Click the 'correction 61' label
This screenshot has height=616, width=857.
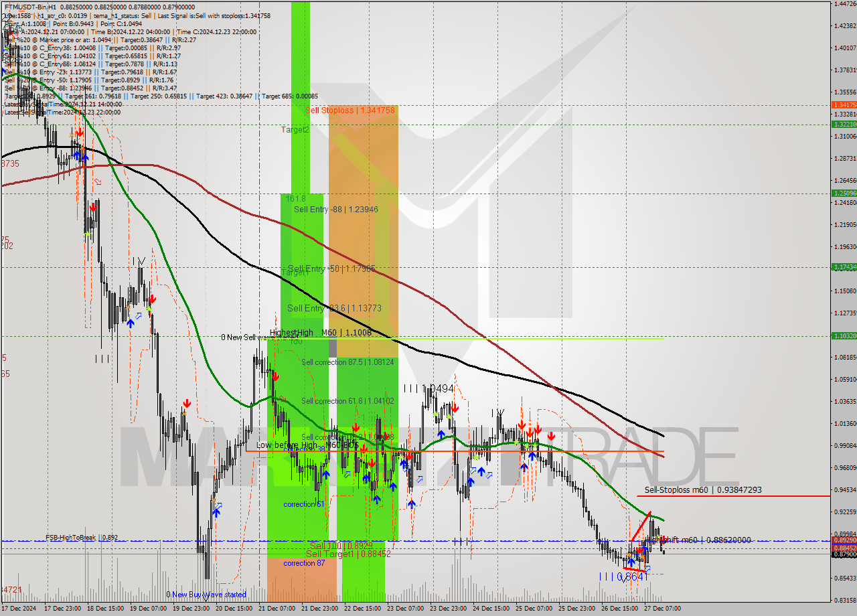[304, 504]
